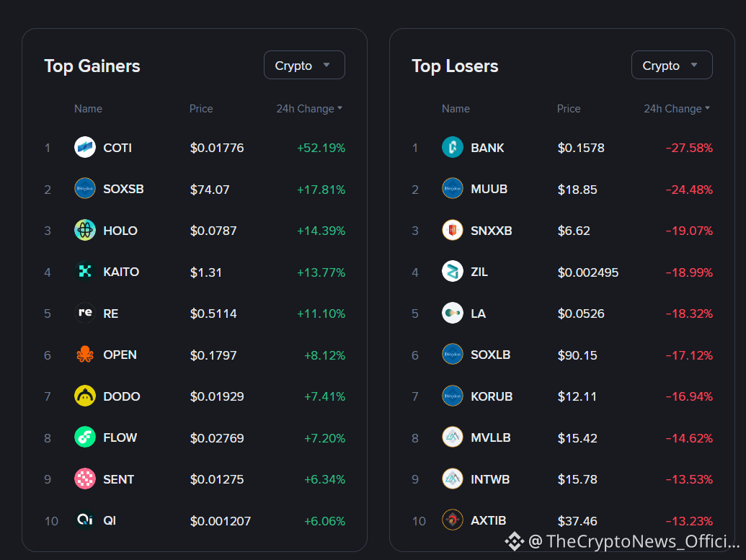This screenshot has height=560, width=746.
Task: Click the -16.94% KORUB change
Action: pyautogui.click(x=689, y=396)
